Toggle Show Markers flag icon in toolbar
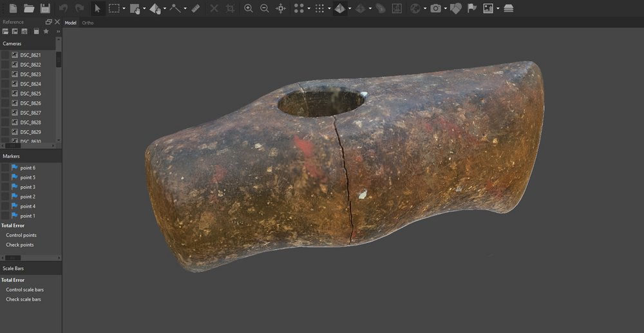644x333 pixels. (472, 8)
